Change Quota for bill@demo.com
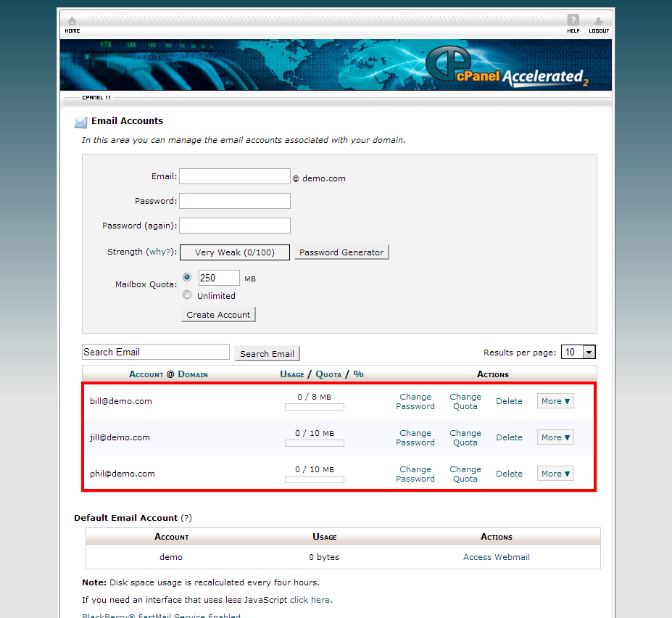 pyautogui.click(x=465, y=401)
